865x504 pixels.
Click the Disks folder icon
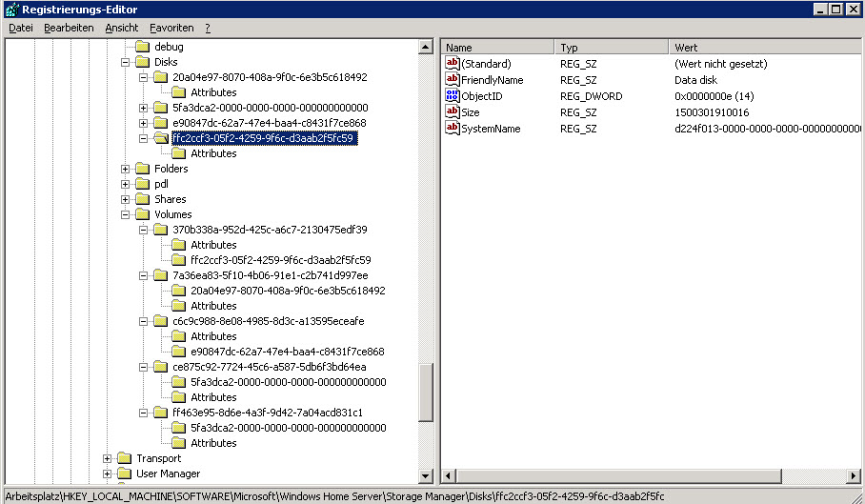coord(142,62)
